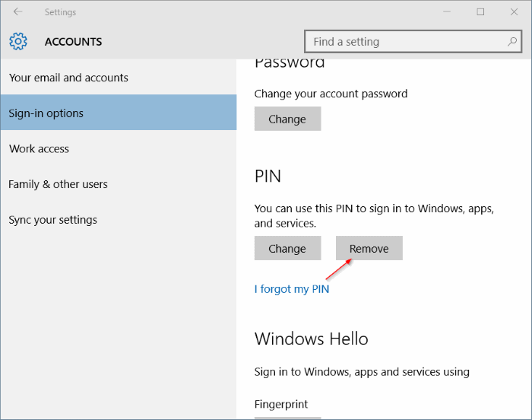Click the ACCOUNTS header title

tap(73, 42)
